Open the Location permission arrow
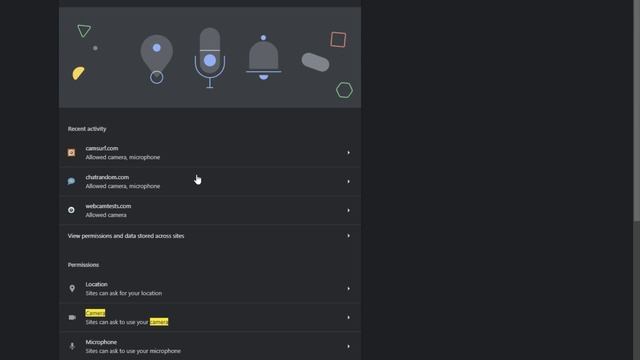 349,289
